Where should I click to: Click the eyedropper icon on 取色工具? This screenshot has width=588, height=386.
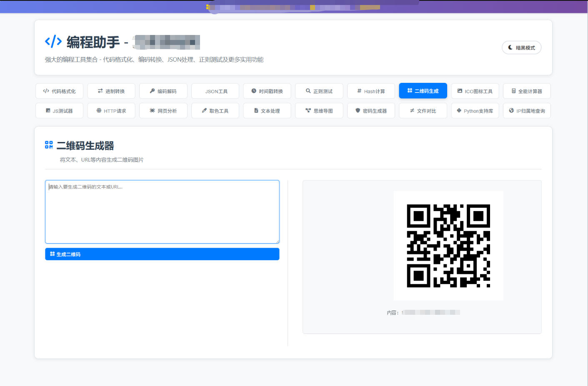(204, 110)
